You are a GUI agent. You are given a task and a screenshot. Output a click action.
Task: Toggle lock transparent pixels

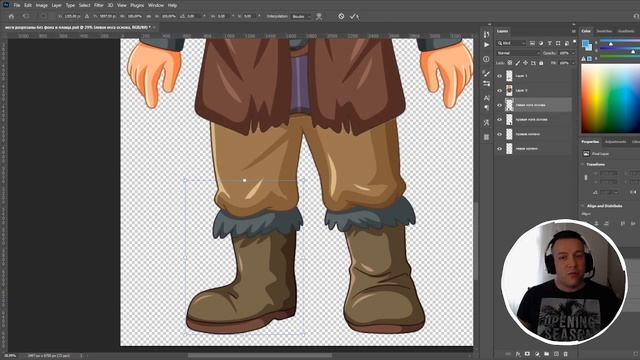[509, 63]
